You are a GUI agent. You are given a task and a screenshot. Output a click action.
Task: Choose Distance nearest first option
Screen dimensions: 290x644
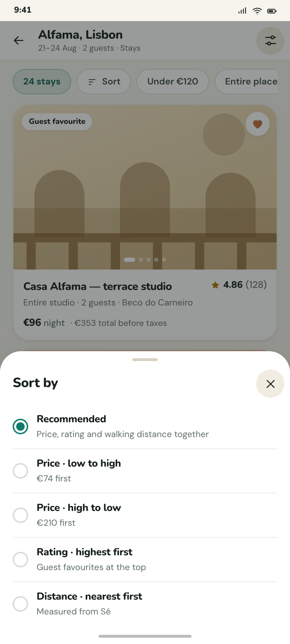pyautogui.click(x=145, y=604)
